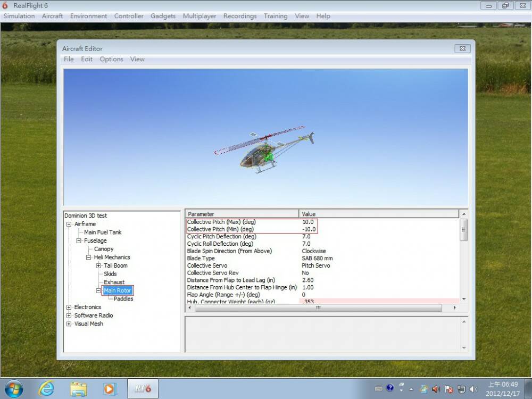Open Aircraft Editor View menu

click(x=137, y=59)
